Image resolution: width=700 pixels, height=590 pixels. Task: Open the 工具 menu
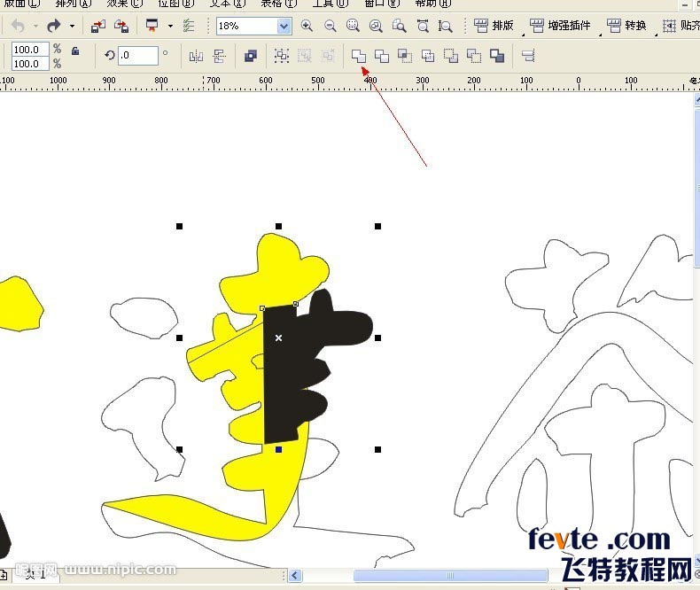click(x=330, y=4)
